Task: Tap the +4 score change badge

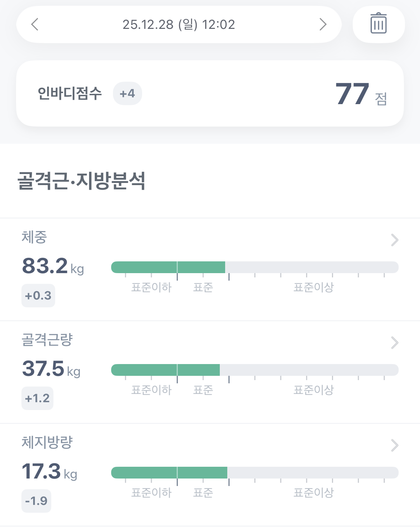Action: [x=128, y=93]
